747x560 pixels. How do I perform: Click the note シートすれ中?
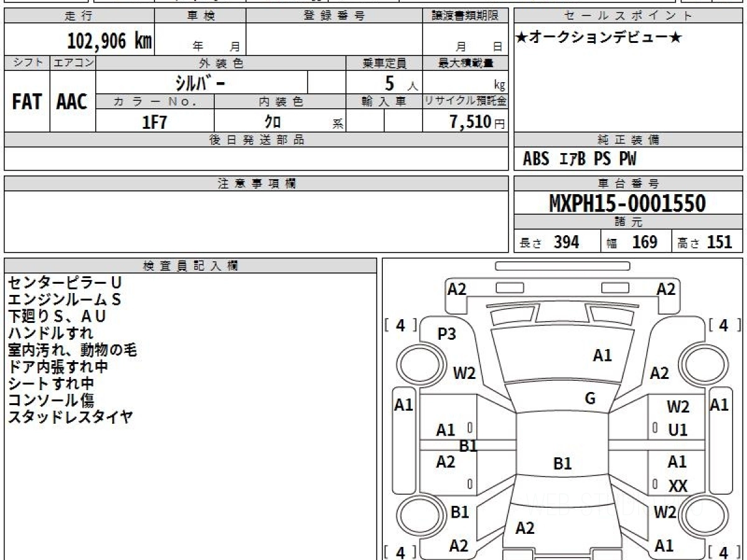51,384
